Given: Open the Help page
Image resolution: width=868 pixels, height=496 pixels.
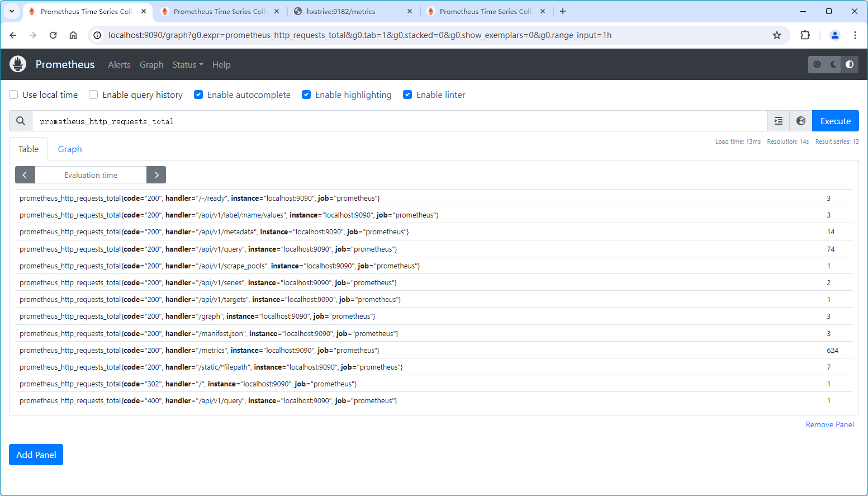Looking at the screenshot, I should [221, 64].
